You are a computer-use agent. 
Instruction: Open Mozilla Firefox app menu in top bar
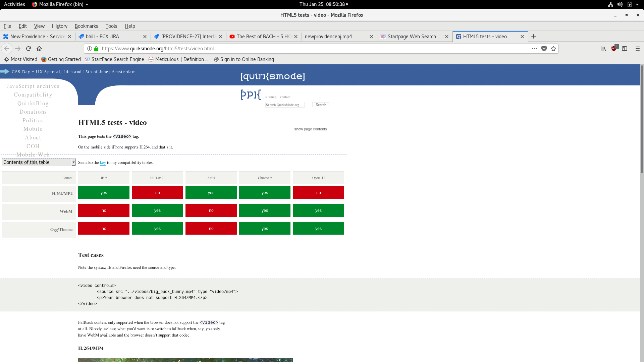[60, 4]
